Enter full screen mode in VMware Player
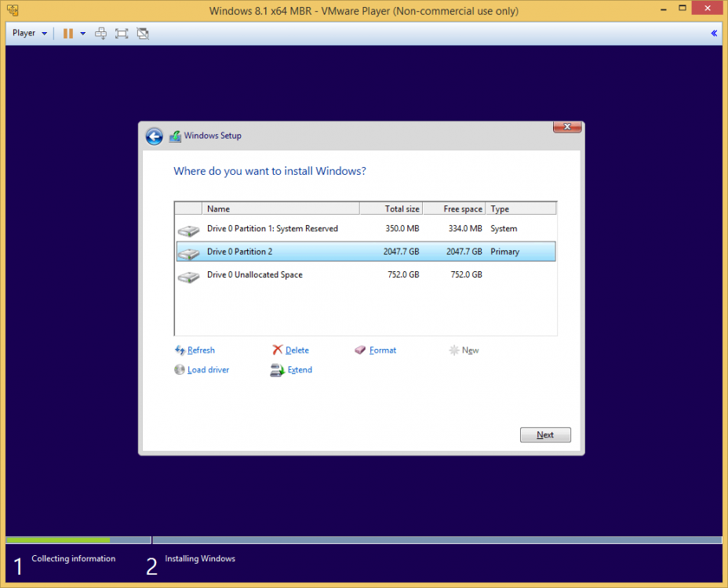Image resolution: width=728 pixels, height=588 pixels. click(x=120, y=33)
